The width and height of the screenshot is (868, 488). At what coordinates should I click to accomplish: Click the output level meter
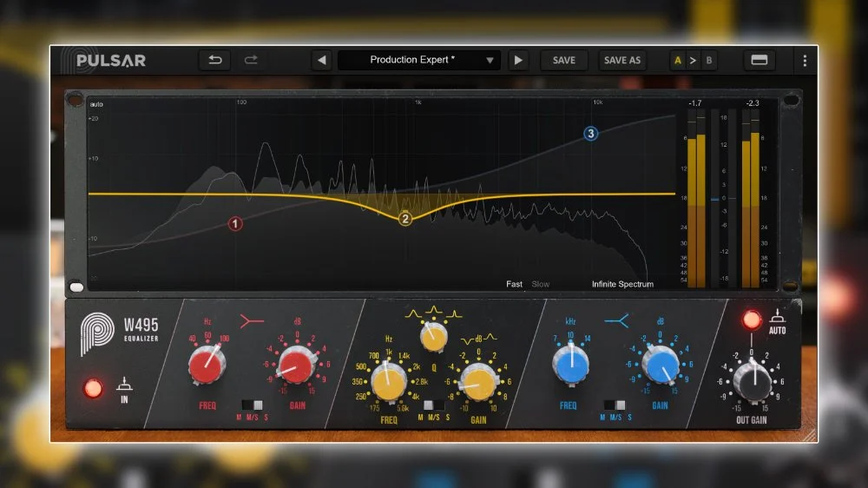point(751,198)
